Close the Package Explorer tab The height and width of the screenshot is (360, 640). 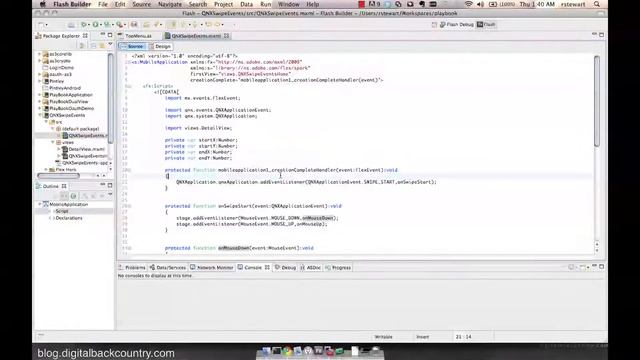click(x=85, y=36)
